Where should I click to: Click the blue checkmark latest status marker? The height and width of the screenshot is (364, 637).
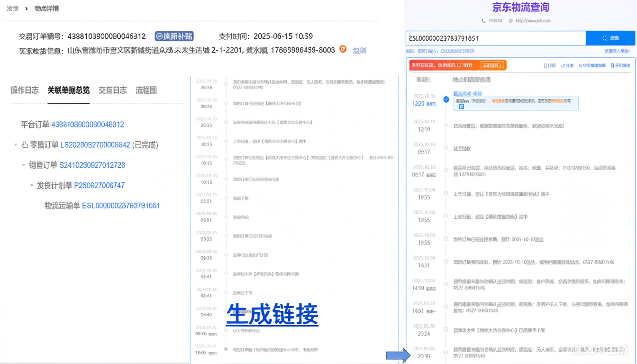446,100
